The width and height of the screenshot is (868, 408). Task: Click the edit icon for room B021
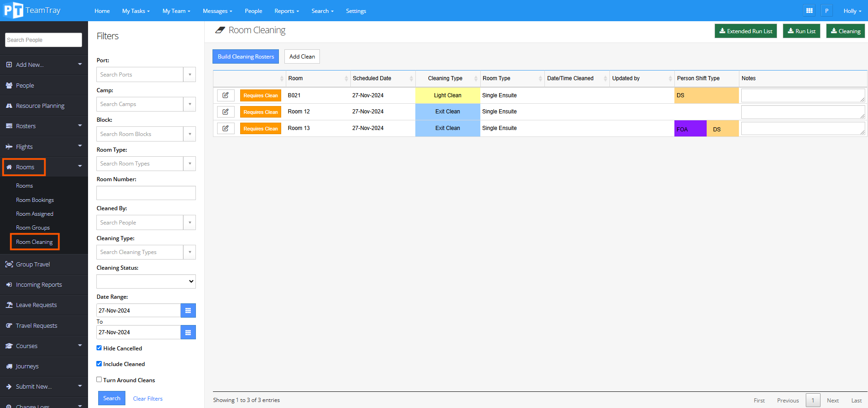[225, 95]
